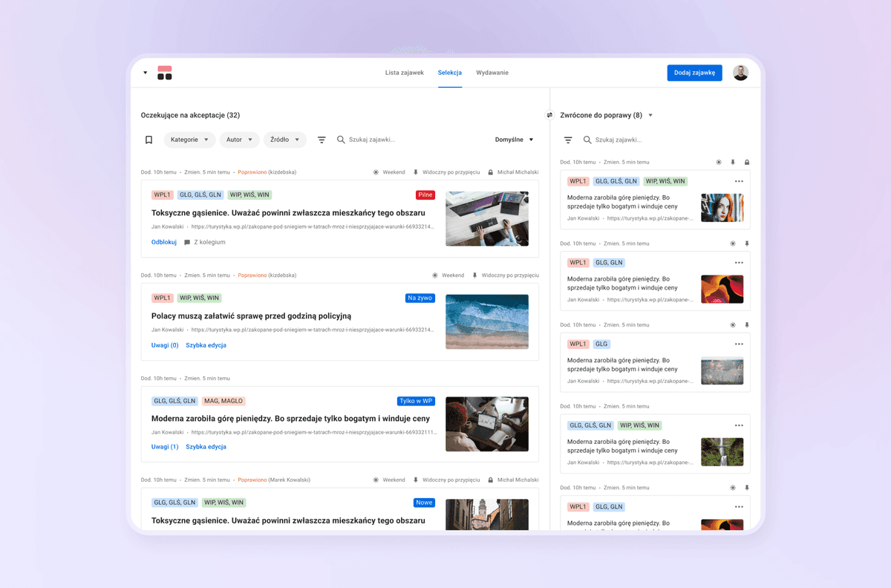Open the desk workspace thumbnail on first card

(x=487, y=219)
